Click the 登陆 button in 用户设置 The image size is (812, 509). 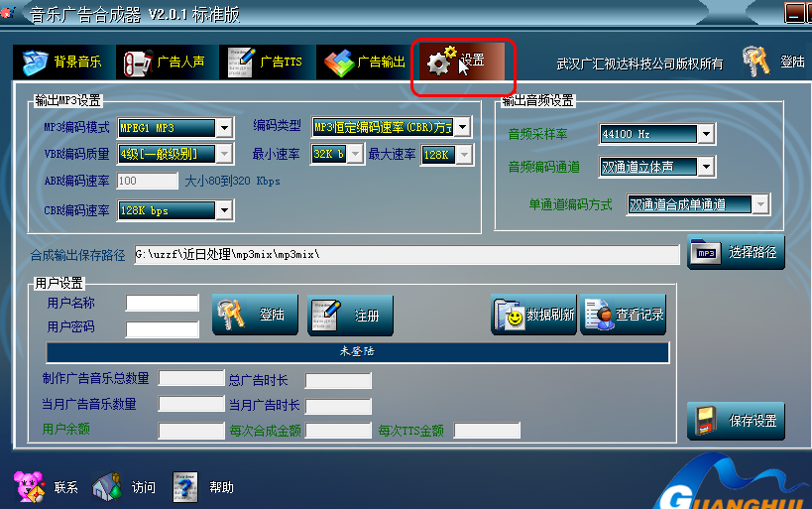(x=255, y=315)
